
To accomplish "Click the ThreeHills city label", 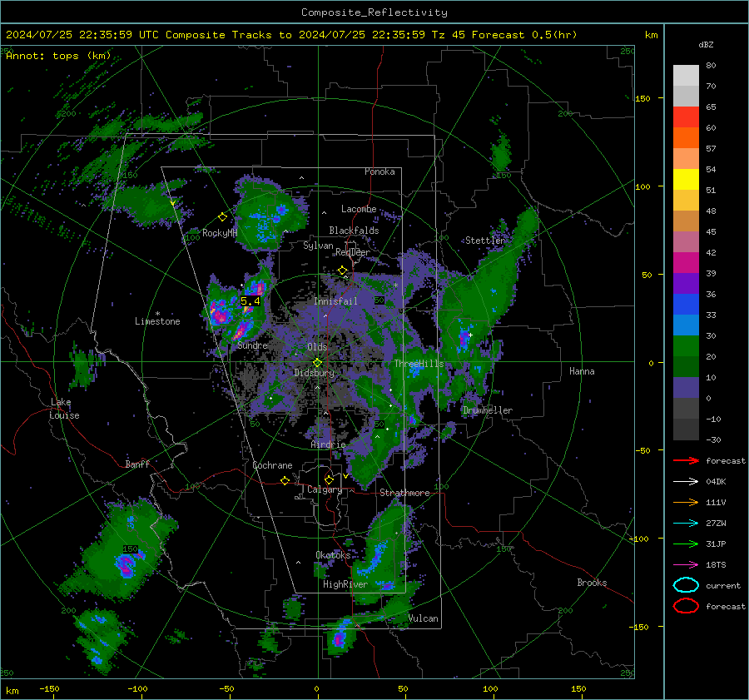I will pyautogui.click(x=419, y=364).
